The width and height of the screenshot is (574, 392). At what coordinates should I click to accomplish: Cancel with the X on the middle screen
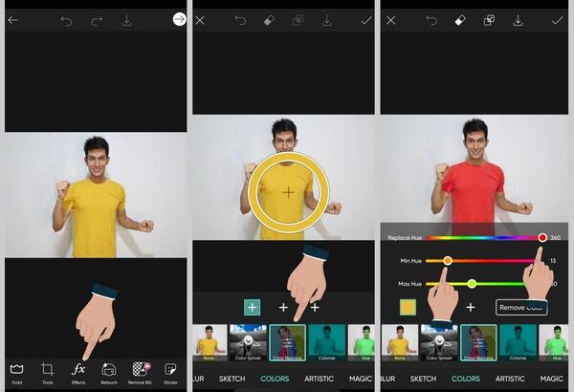(200, 20)
